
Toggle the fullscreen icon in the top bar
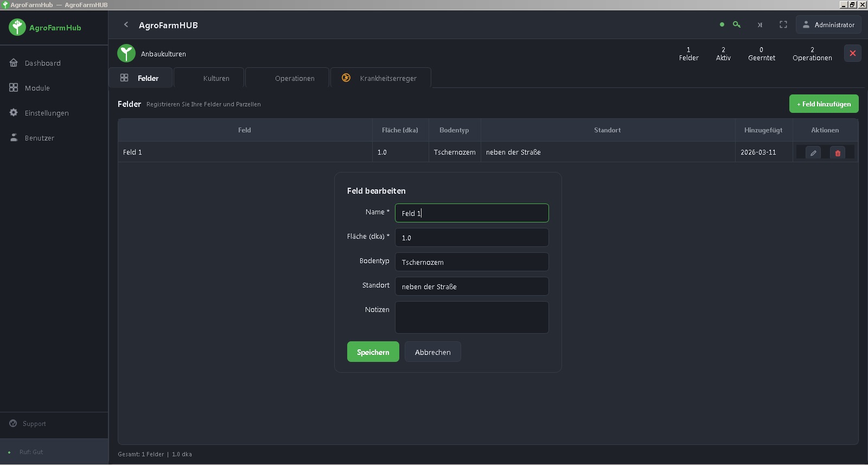click(x=783, y=24)
